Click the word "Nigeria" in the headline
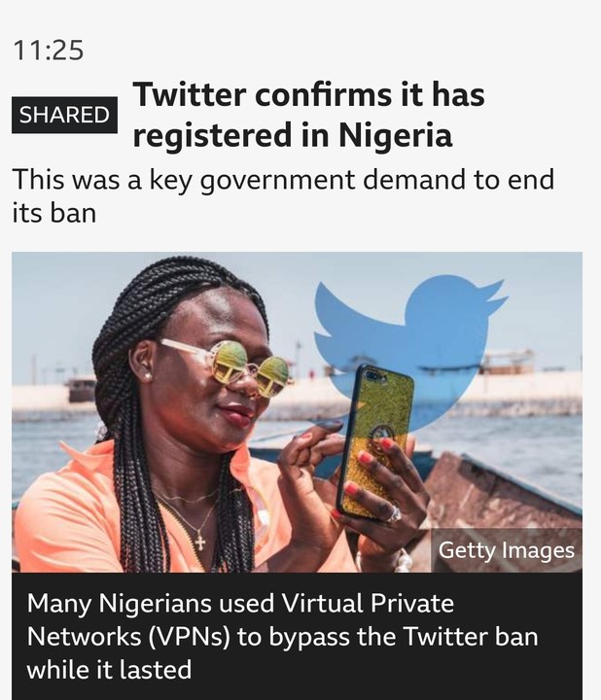The height and width of the screenshot is (700, 601). tap(395, 137)
